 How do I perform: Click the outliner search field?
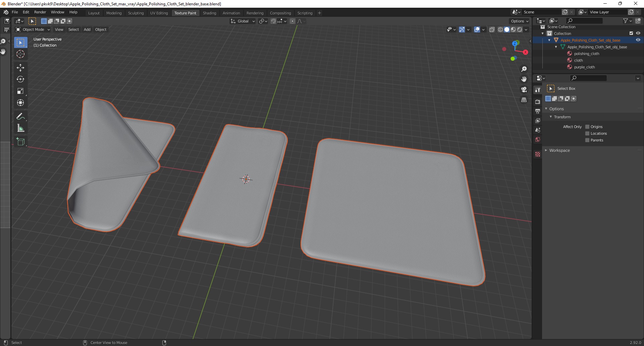point(584,21)
